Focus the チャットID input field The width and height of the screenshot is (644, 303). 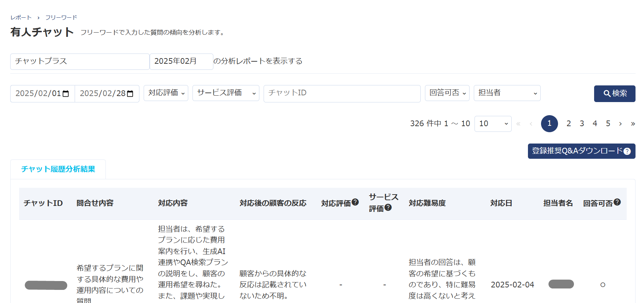(x=341, y=94)
